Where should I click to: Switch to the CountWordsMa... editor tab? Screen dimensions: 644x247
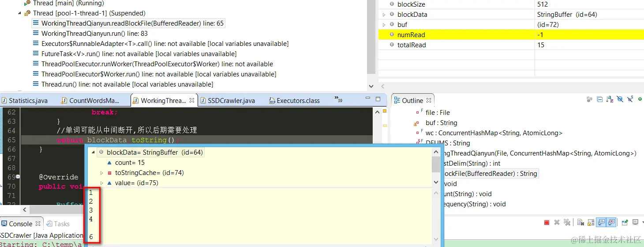pyautogui.click(x=90, y=100)
